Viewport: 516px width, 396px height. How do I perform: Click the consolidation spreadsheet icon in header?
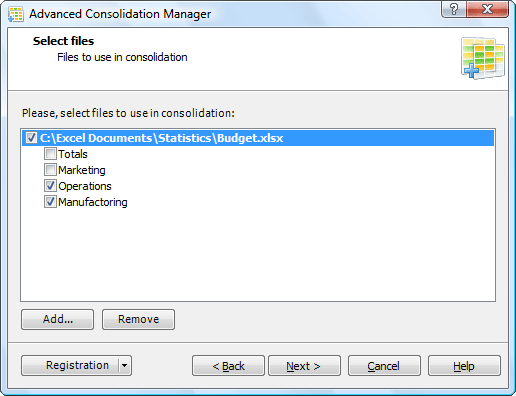tap(483, 58)
